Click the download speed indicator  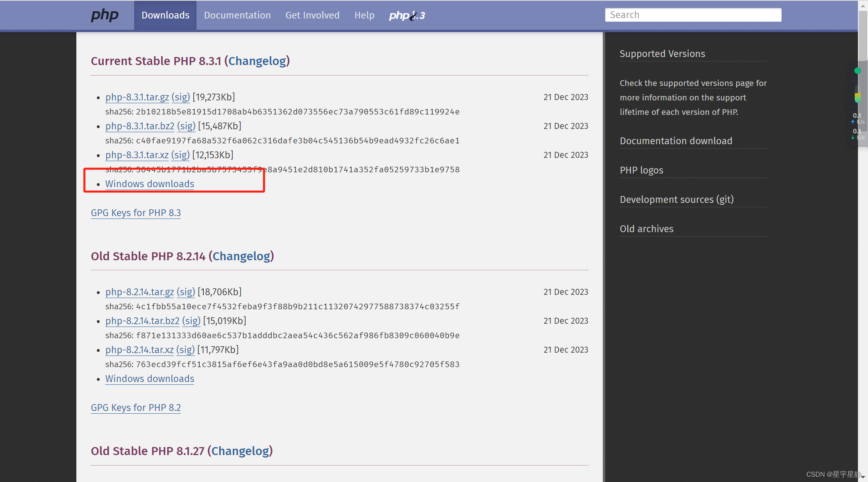(858, 134)
